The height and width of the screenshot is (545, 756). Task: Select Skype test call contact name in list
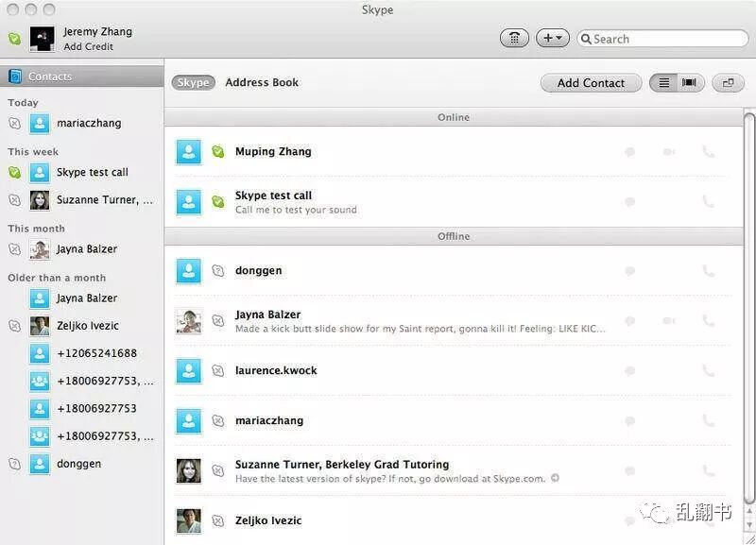[273, 196]
